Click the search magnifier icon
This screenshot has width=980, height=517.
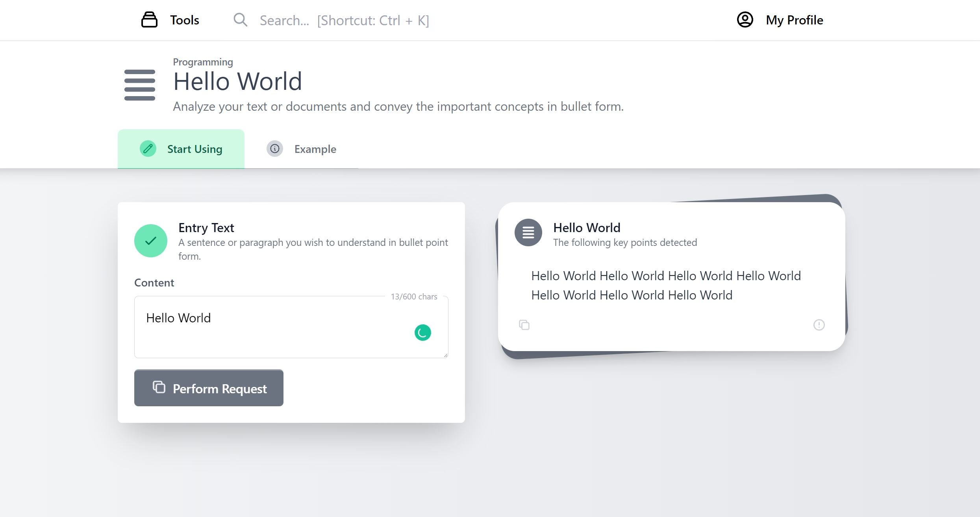point(240,20)
